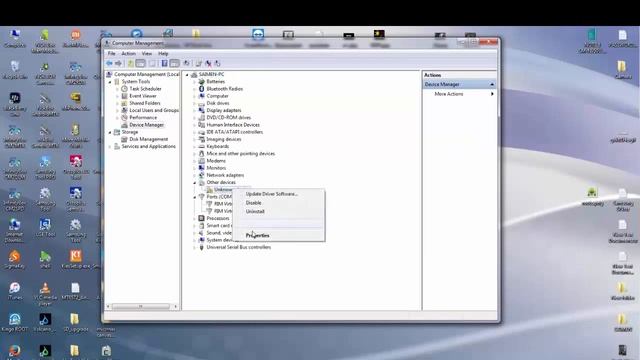640x360 pixels.
Task: Click left pane scrollbar left arrow
Action: coord(108,306)
